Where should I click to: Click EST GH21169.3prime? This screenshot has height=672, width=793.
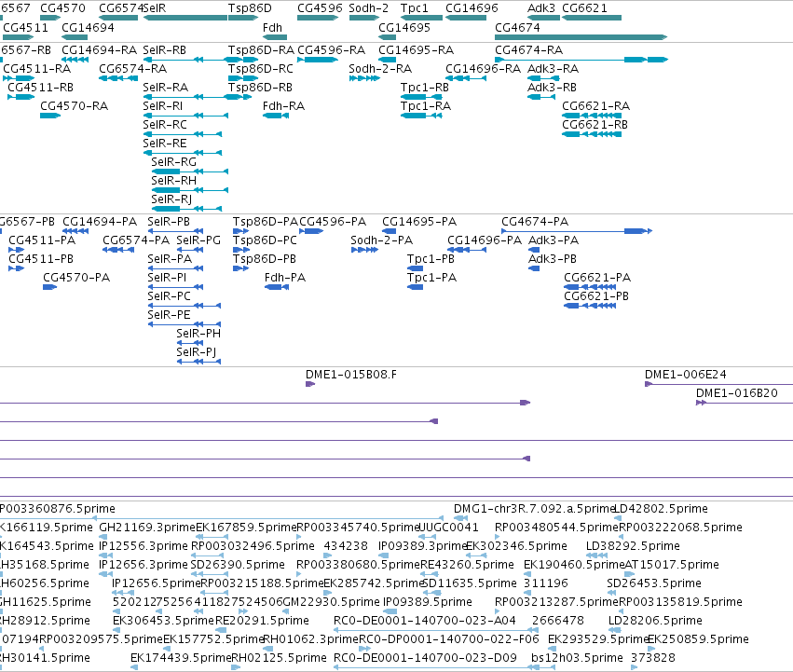[147, 528]
